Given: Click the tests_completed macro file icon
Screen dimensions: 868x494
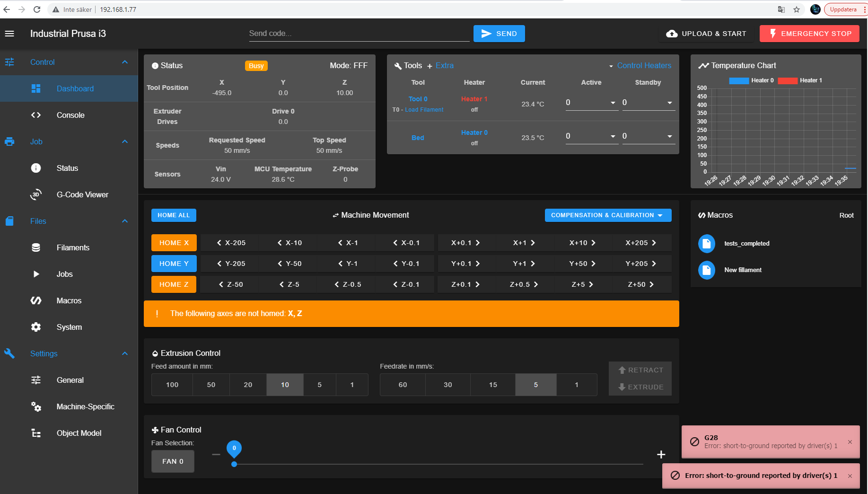Looking at the screenshot, I should tap(707, 243).
